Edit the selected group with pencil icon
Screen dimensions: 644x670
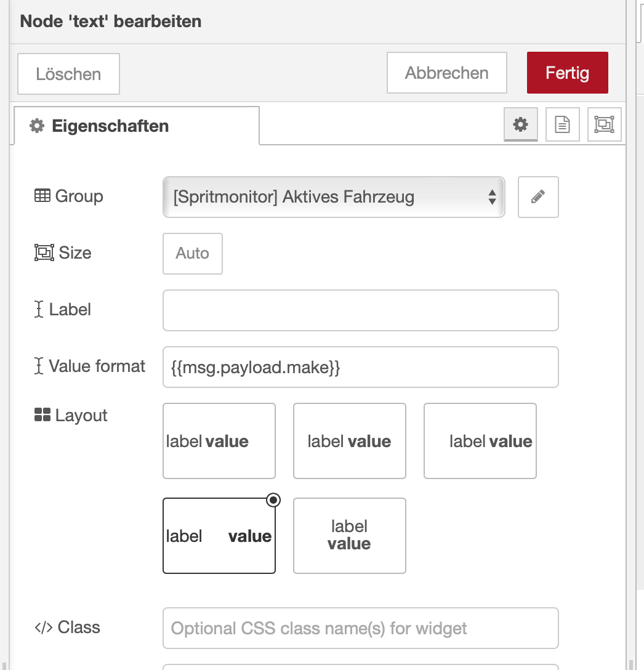[538, 197]
